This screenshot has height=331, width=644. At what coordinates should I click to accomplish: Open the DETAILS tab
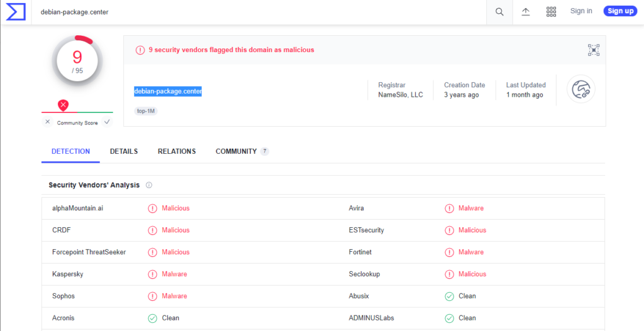(124, 151)
